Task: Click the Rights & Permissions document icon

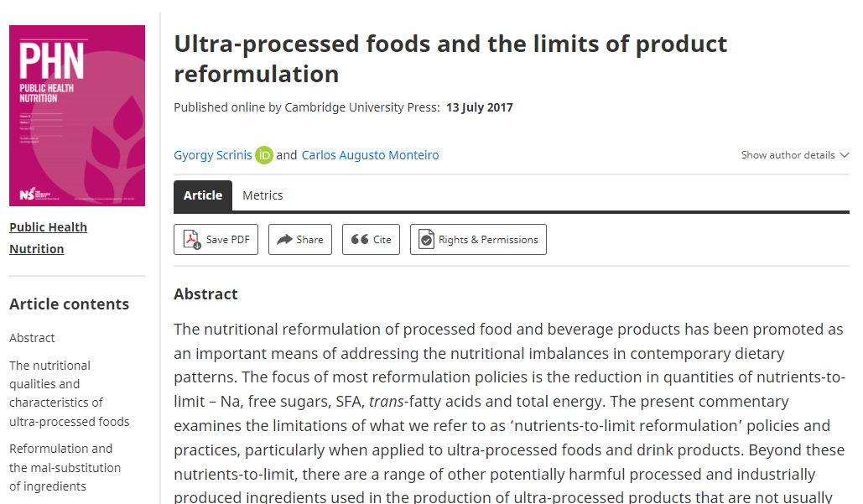Action: click(x=427, y=239)
